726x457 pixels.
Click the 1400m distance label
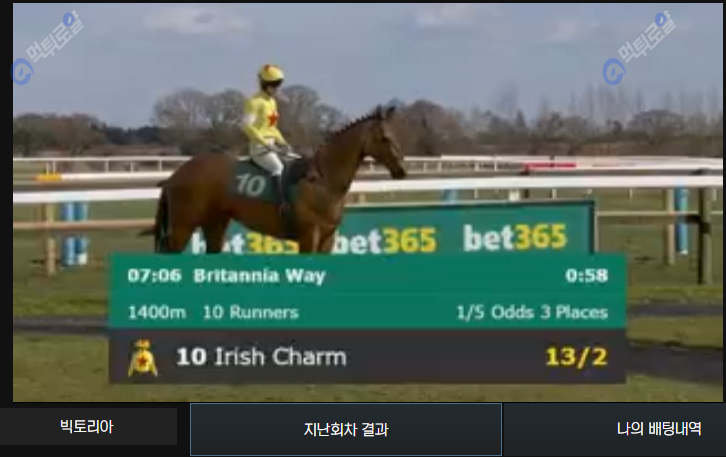pos(156,313)
